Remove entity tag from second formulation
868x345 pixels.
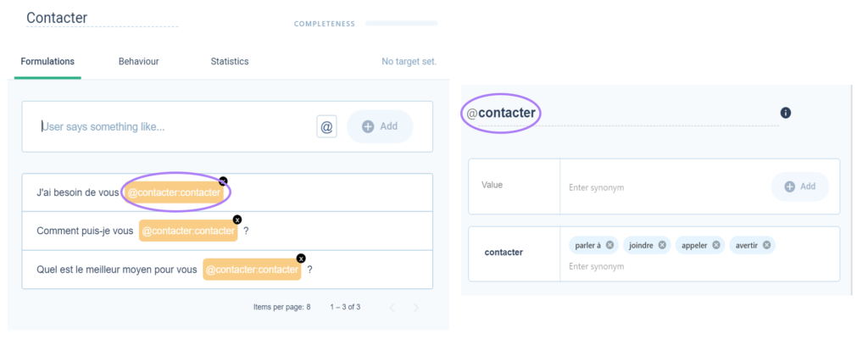(237, 220)
